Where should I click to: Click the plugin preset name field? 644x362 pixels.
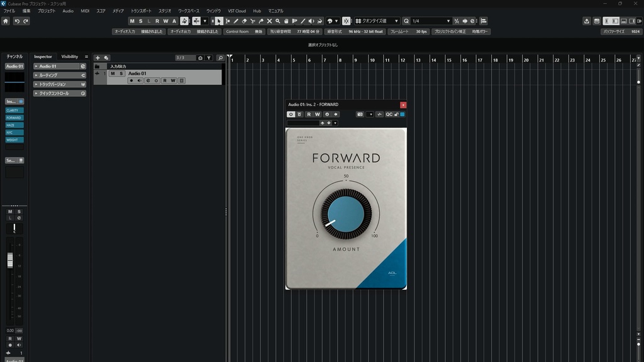pos(303,123)
